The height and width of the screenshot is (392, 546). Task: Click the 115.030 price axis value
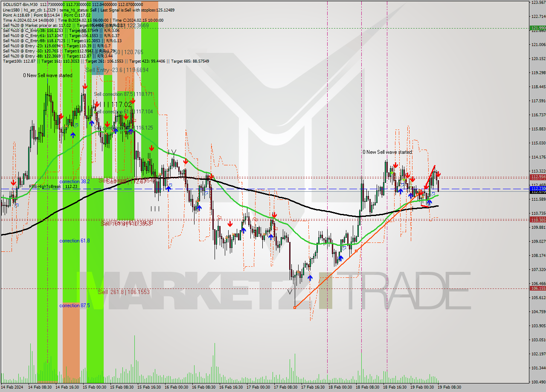(x=538, y=143)
